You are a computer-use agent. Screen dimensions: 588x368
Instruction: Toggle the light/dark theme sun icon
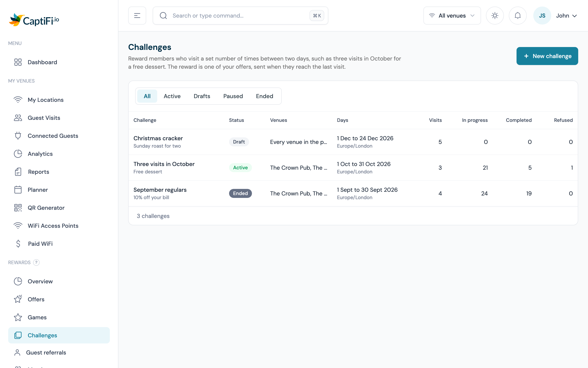[x=495, y=16]
